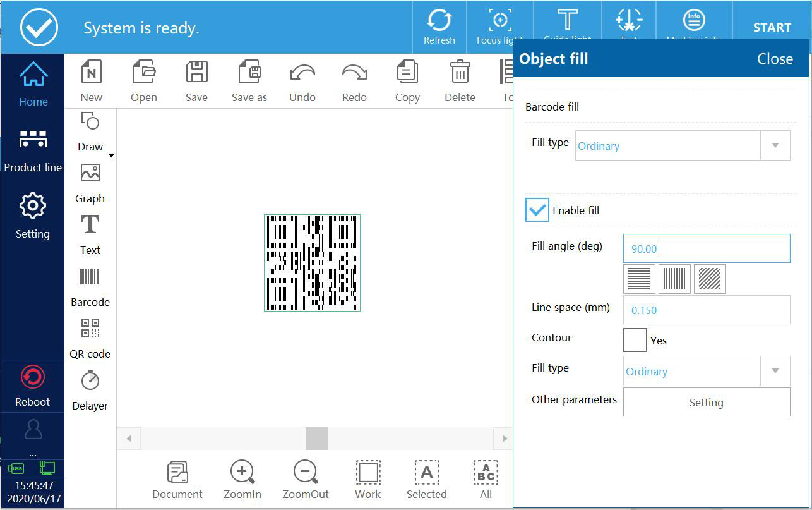Viewport: 812px width, 510px height.
Task: Fit view to Selected object
Action: point(427,472)
